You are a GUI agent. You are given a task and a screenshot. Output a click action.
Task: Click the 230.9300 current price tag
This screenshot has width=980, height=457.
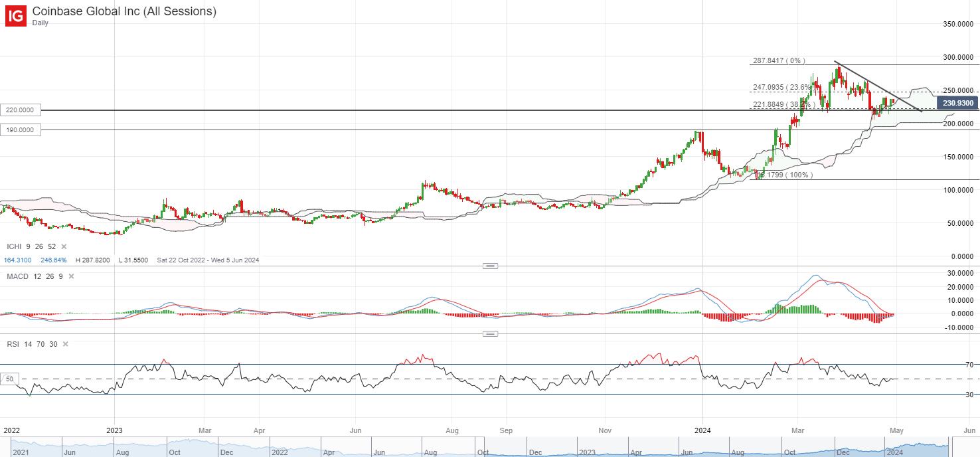956,103
